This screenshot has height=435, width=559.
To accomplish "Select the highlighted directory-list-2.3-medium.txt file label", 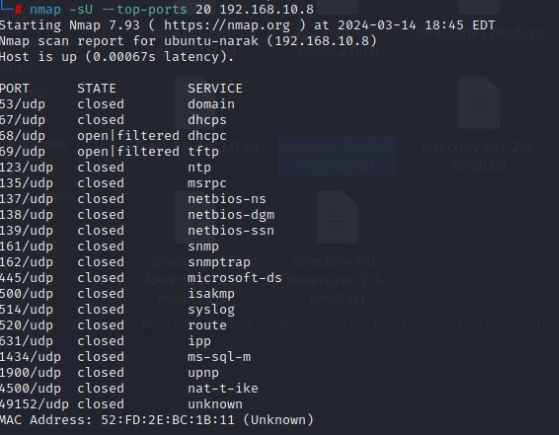I will tap(337, 156).
